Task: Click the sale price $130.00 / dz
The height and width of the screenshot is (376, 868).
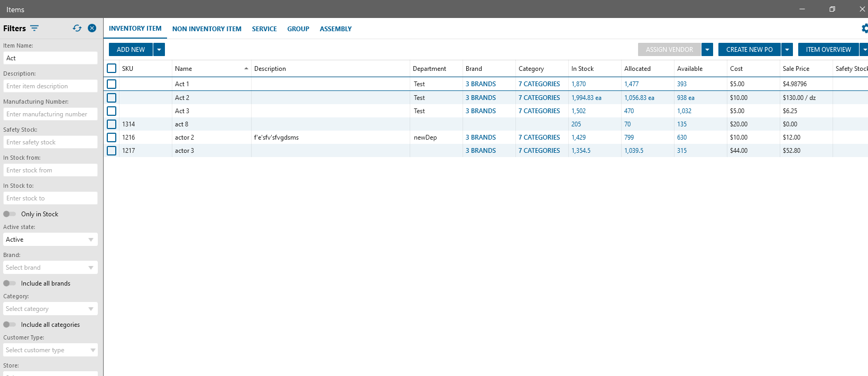Action: tap(799, 98)
